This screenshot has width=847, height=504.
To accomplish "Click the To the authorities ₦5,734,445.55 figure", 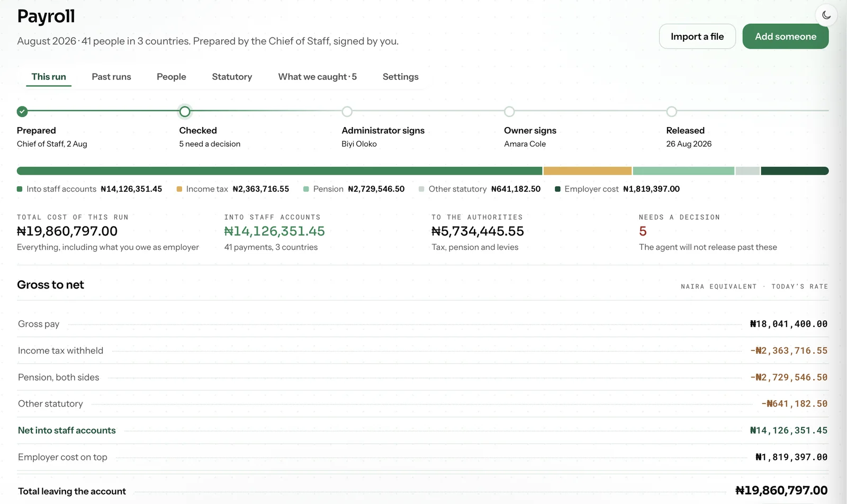I will 477,231.
